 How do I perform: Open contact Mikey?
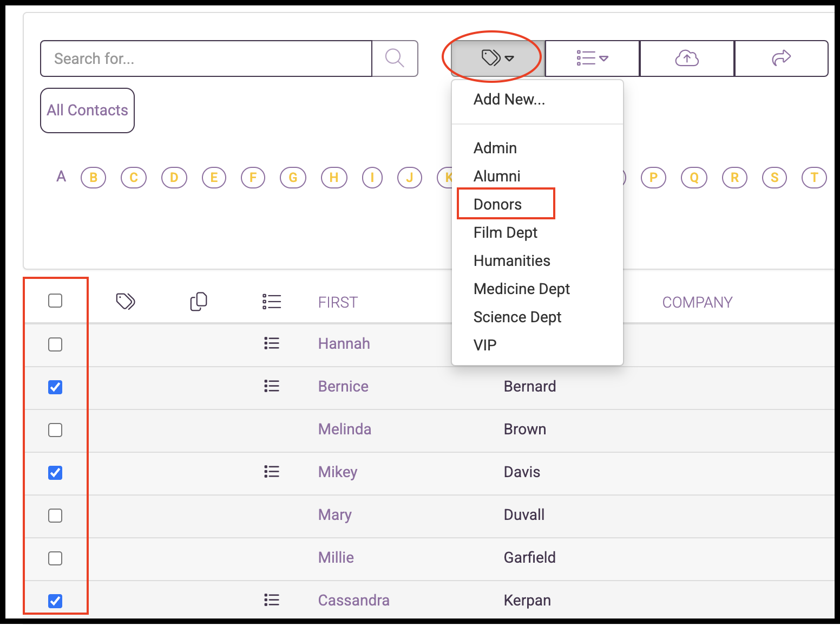pos(338,472)
